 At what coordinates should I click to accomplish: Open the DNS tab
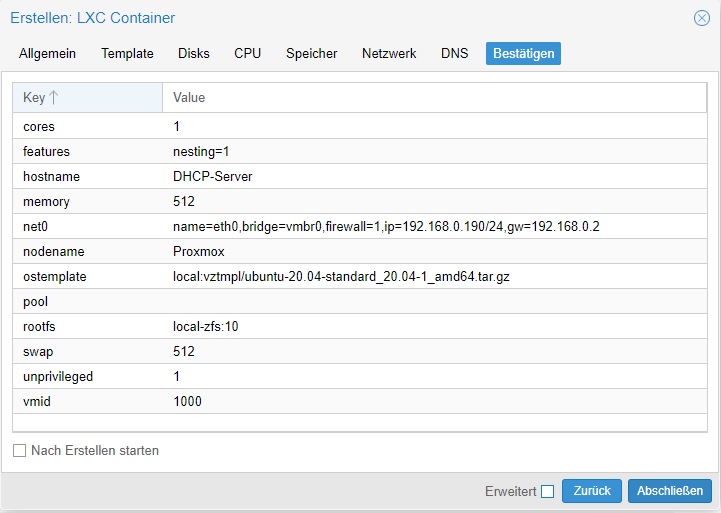click(454, 53)
